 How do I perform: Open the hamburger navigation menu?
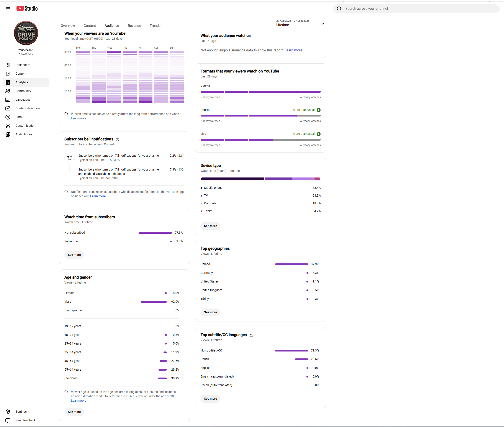8,9
